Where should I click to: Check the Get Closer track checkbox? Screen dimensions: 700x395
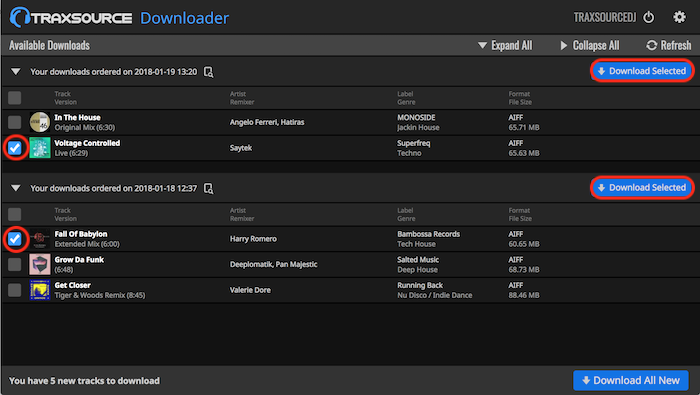click(x=15, y=290)
